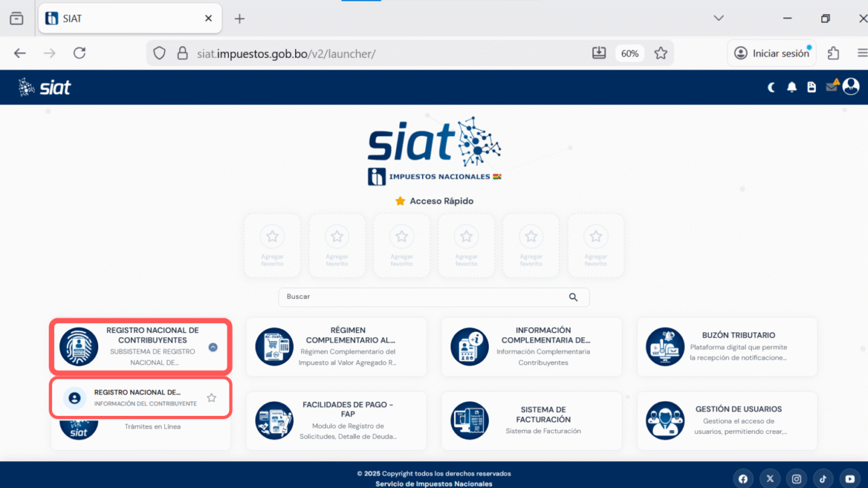Add favorite in first Acceso Rápido slot
The height and width of the screenshot is (488, 868).
pos(272,245)
